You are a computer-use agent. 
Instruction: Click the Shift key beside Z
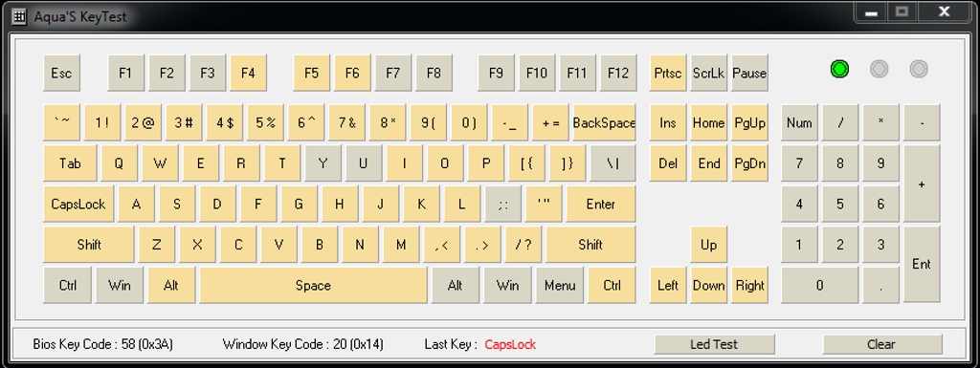point(89,245)
